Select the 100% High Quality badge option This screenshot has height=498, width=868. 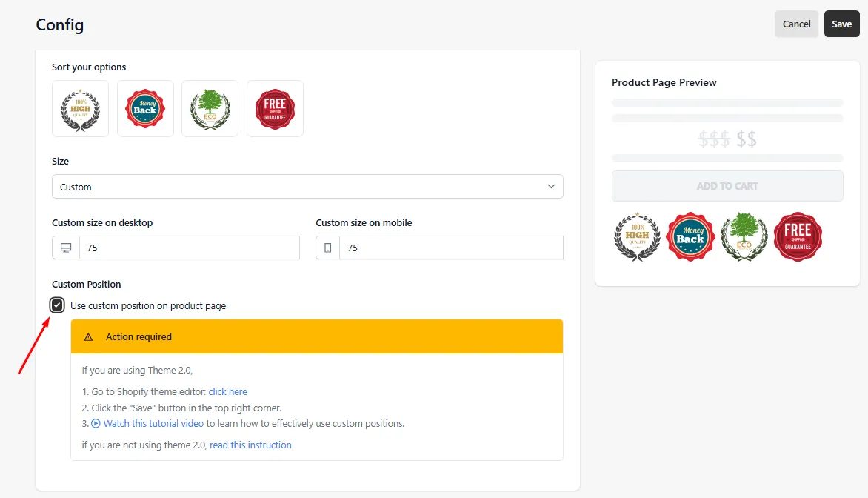tap(80, 109)
